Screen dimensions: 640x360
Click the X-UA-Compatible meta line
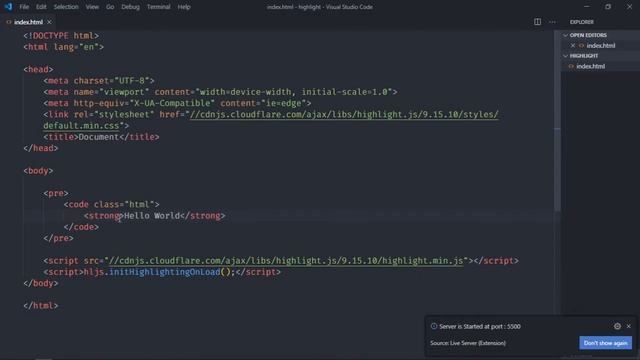point(177,104)
